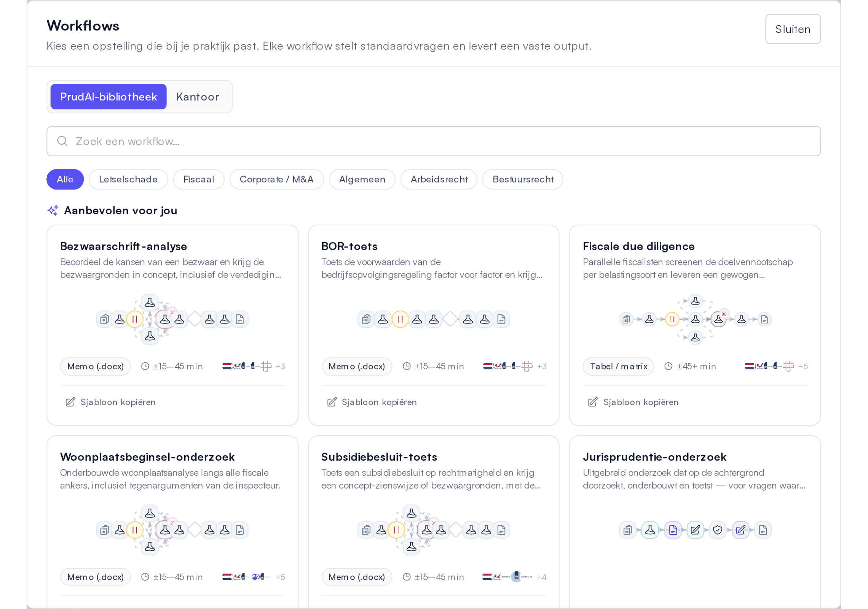Click the clipboard start node in Jurisprudentie-onderzoek diagram

pyautogui.click(x=628, y=529)
